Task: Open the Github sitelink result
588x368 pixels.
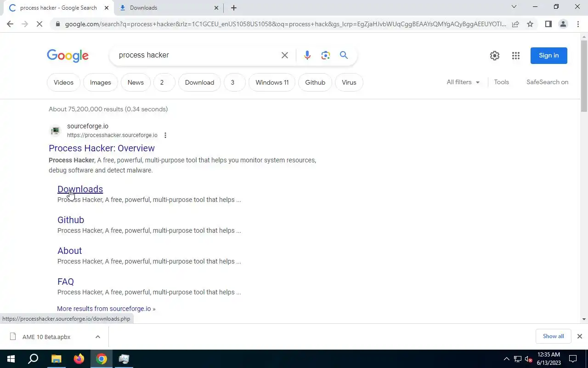Action: coord(71,220)
